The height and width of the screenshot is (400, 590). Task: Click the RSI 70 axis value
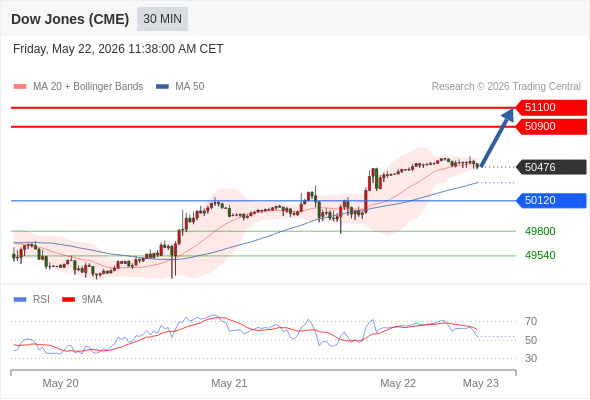pyautogui.click(x=531, y=321)
